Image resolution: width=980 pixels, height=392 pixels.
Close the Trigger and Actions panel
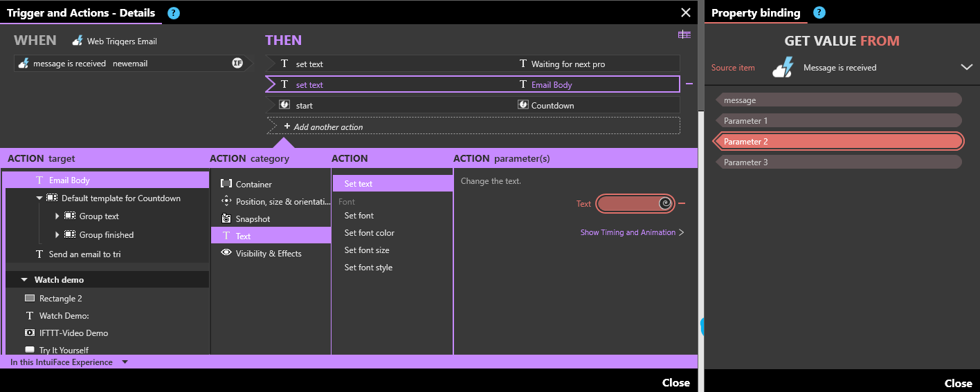675,382
